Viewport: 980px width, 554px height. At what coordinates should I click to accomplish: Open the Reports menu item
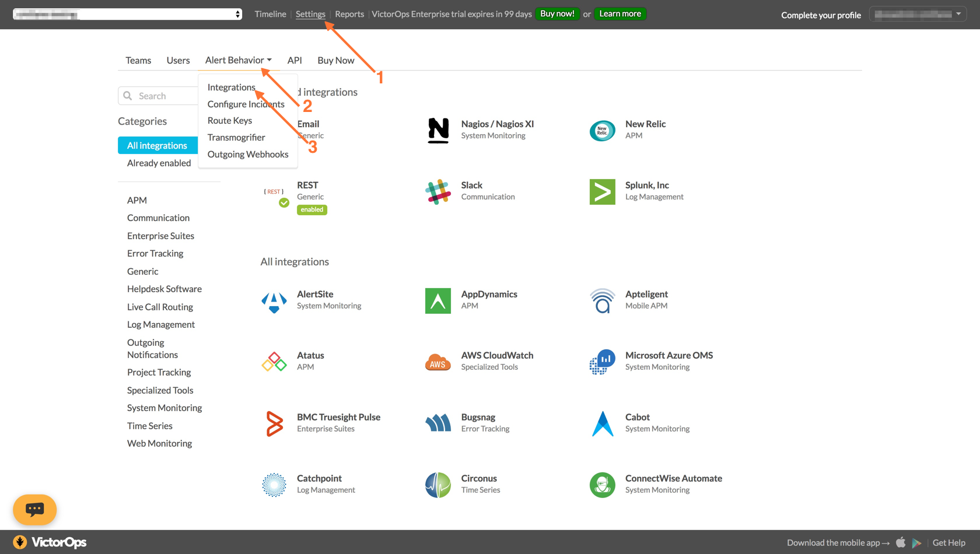click(349, 13)
